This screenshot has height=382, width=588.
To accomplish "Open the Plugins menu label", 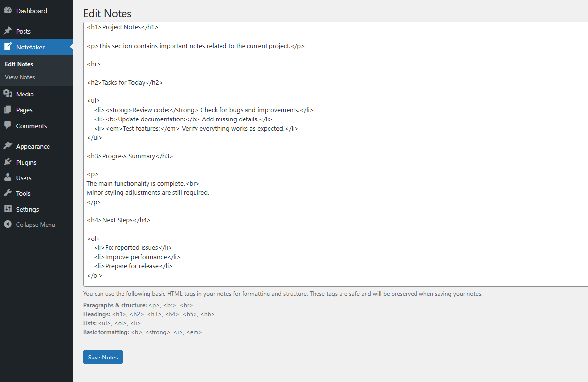I will tap(26, 162).
